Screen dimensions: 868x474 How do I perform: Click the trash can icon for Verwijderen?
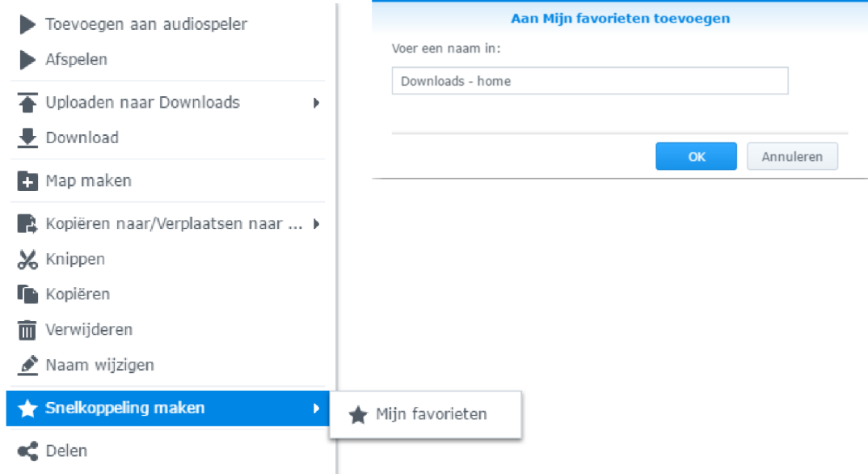click(27, 330)
